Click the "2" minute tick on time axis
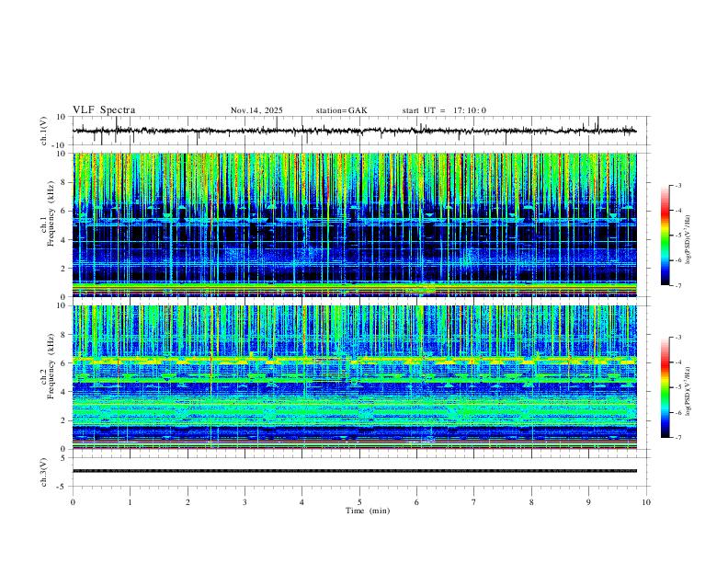728x563 pixels. click(x=188, y=502)
